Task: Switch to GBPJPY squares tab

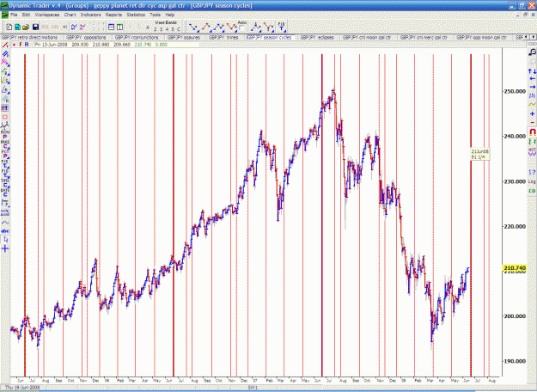Action: point(184,37)
